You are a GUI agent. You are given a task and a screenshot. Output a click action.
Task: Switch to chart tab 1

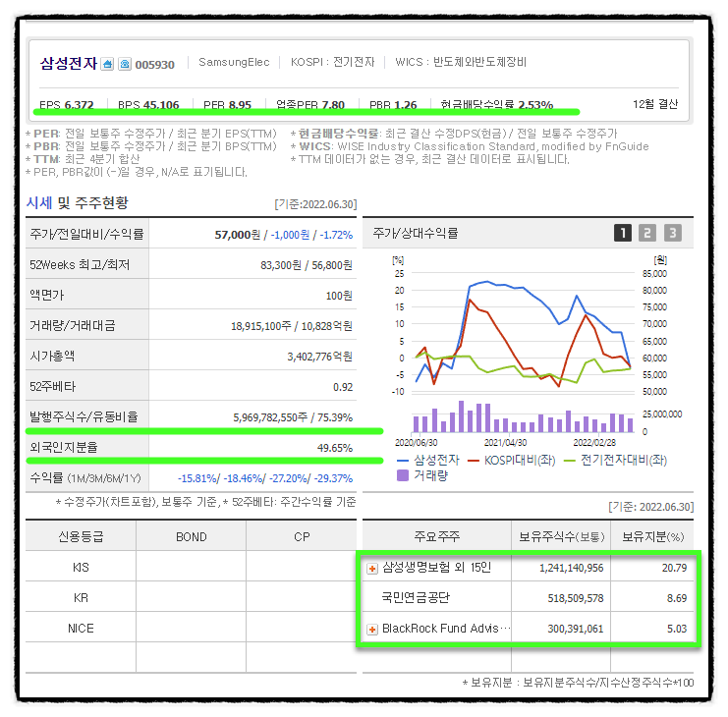point(623,233)
